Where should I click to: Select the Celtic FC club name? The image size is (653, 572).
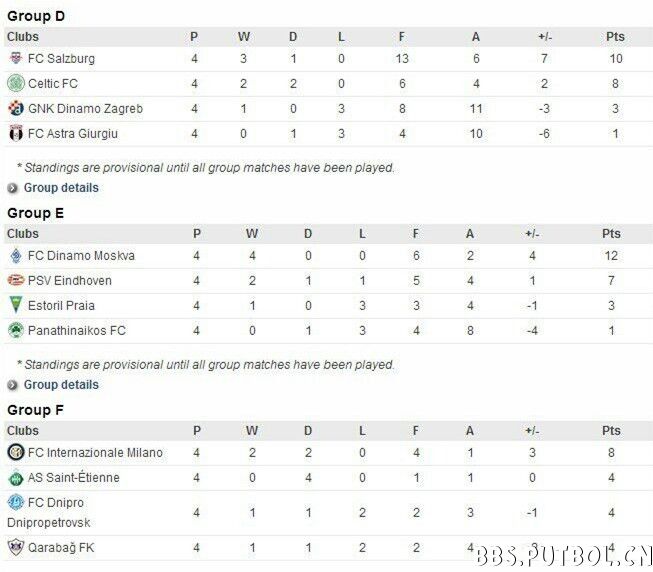pos(53,84)
